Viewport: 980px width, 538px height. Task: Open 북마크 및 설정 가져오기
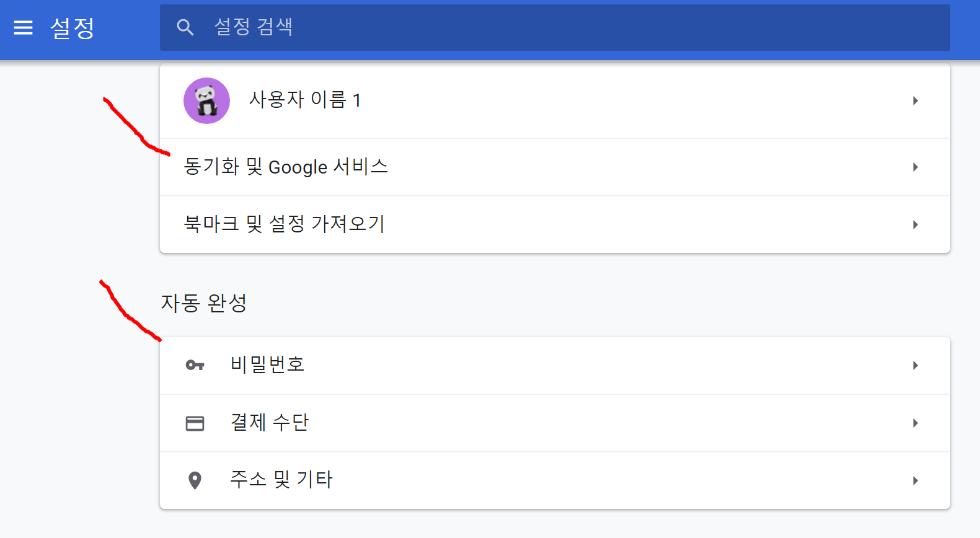555,224
